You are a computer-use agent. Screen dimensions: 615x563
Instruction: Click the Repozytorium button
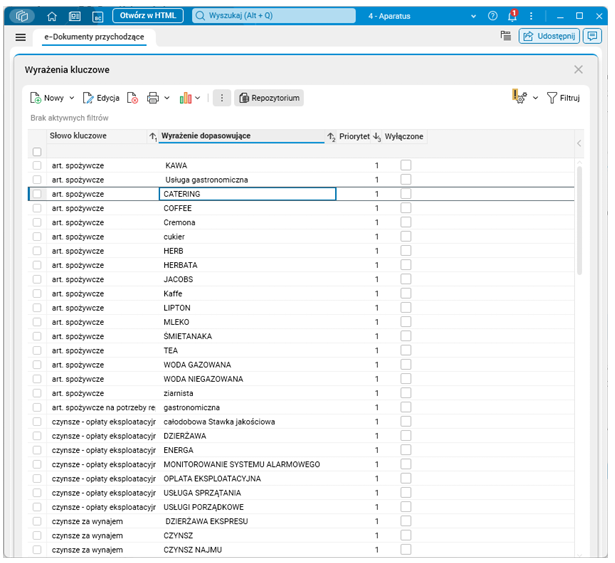pos(269,98)
